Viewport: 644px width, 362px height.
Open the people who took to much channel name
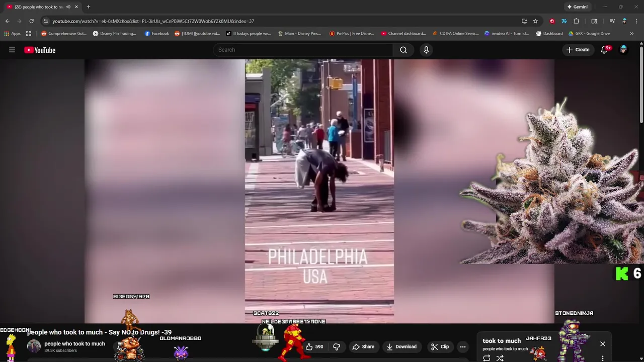74,344
